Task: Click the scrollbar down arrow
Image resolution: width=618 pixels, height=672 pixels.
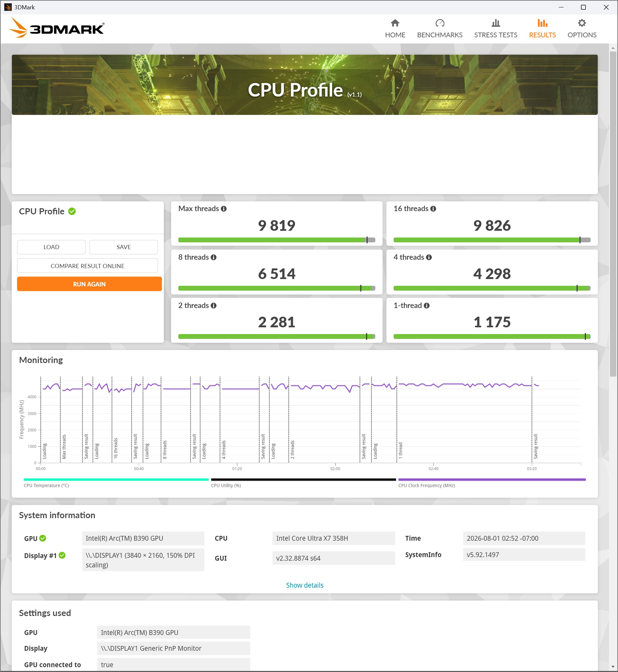Action: click(x=613, y=666)
